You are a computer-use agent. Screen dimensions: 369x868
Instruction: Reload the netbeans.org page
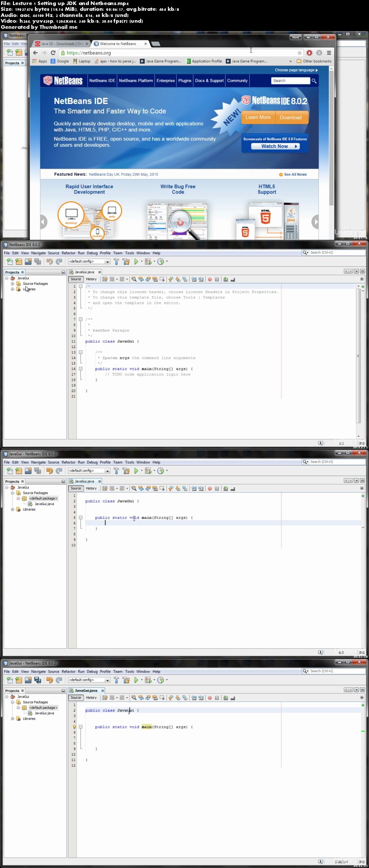[x=53, y=53]
